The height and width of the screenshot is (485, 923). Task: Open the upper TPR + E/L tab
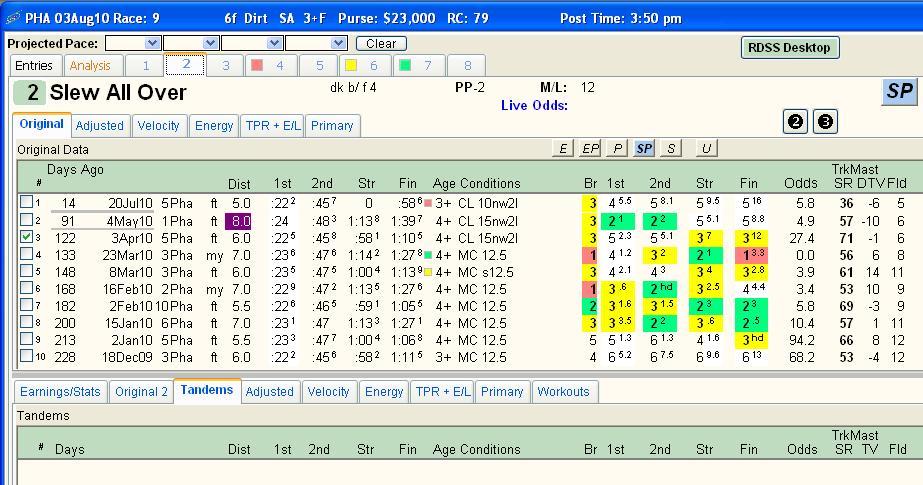[x=273, y=125]
